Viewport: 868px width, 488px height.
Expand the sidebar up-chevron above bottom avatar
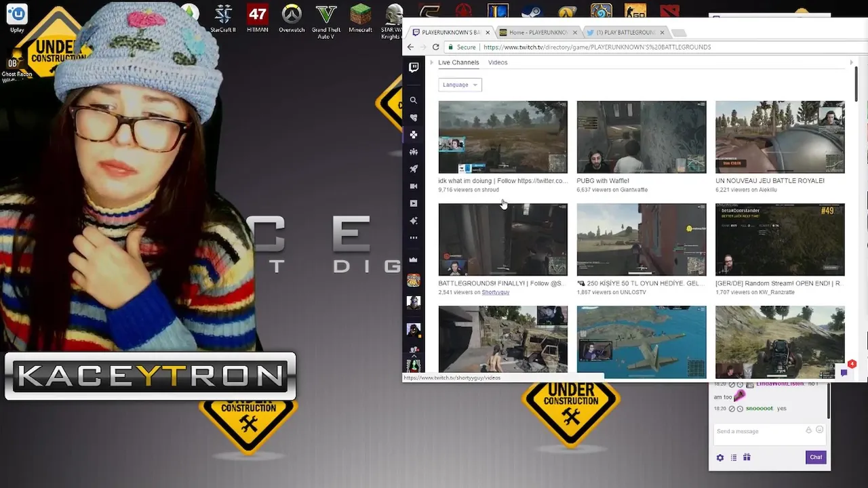(413, 356)
